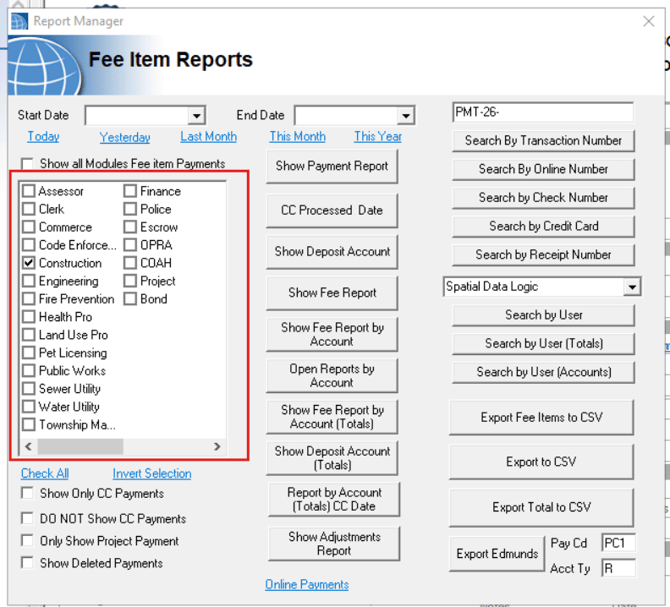Click the Pay Cd input field
Image resolution: width=670 pixels, height=607 pixels.
tap(617, 543)
